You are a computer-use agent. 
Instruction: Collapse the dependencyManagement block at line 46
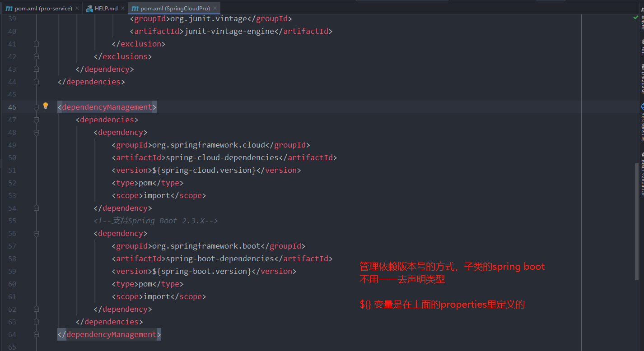[x=37, y=107]
